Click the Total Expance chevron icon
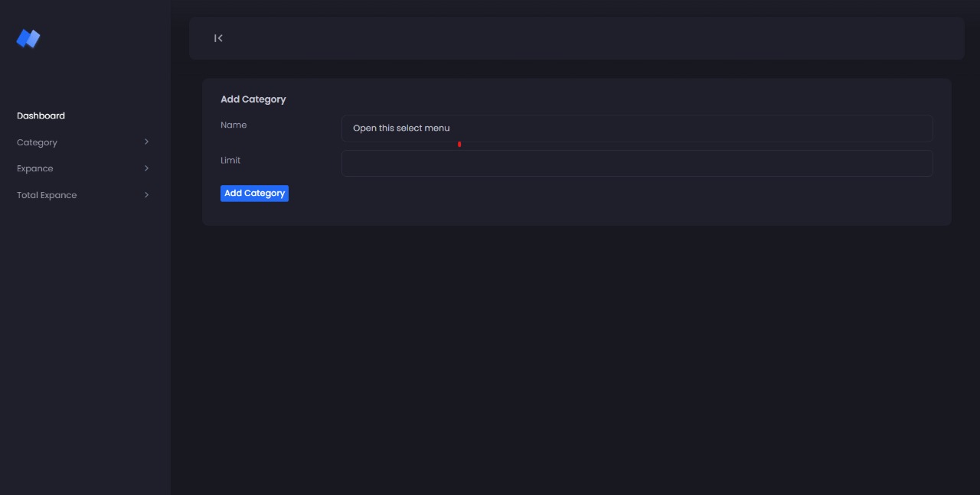The height and width of the screenshot is (495, 980). 146,194
